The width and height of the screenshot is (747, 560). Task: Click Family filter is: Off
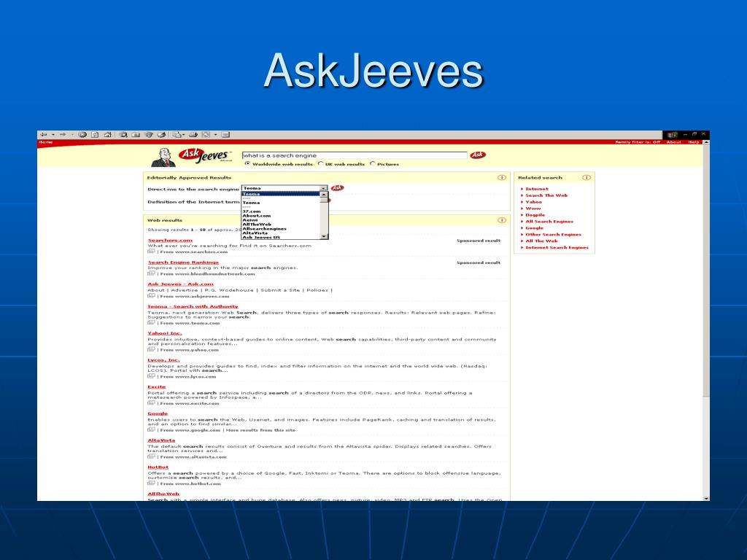pos(638,142)
